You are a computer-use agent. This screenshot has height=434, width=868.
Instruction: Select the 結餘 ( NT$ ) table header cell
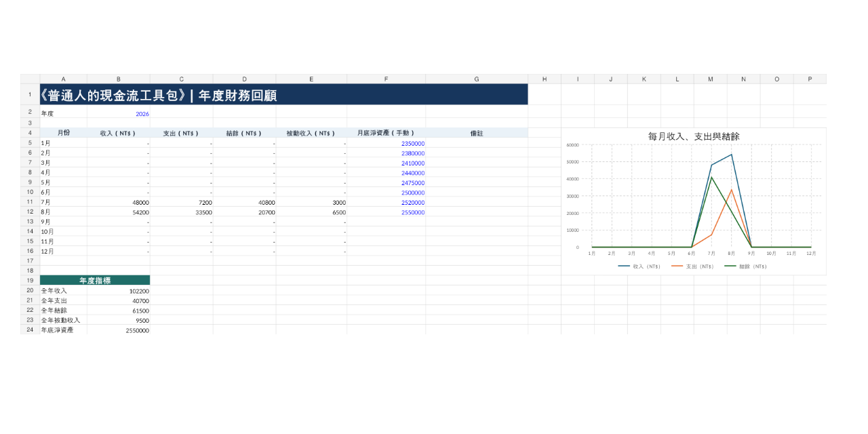(244, 134)
